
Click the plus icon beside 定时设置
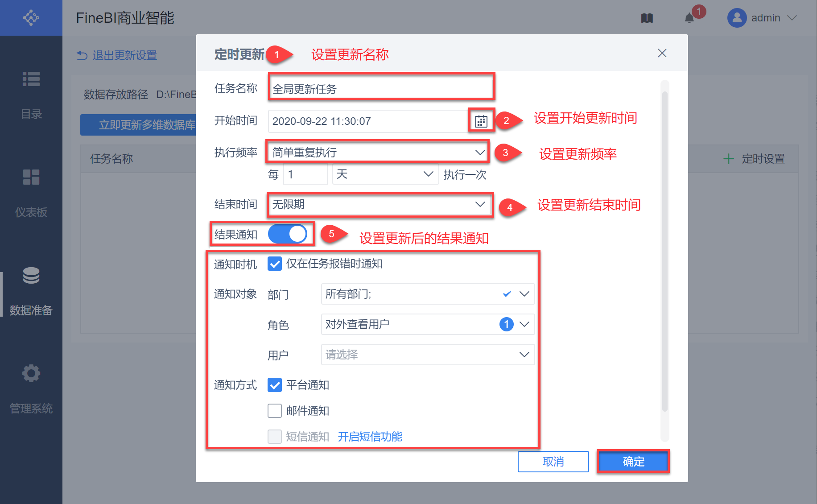(x=729, y=159)
